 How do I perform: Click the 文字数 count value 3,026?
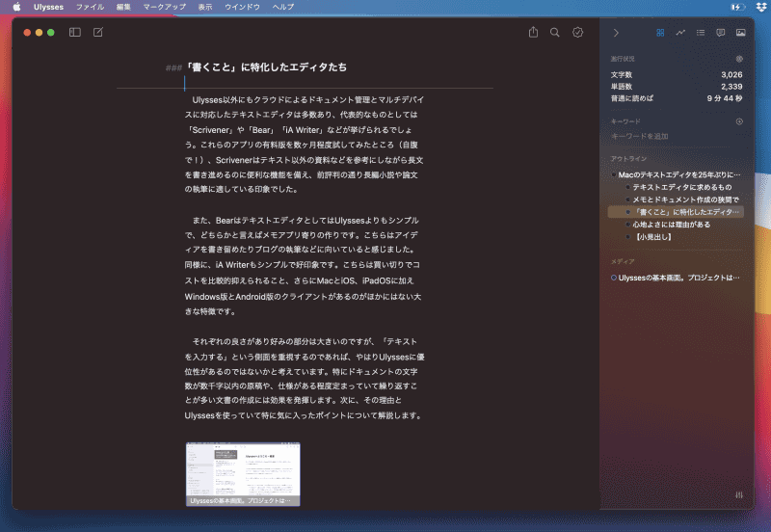731,75
